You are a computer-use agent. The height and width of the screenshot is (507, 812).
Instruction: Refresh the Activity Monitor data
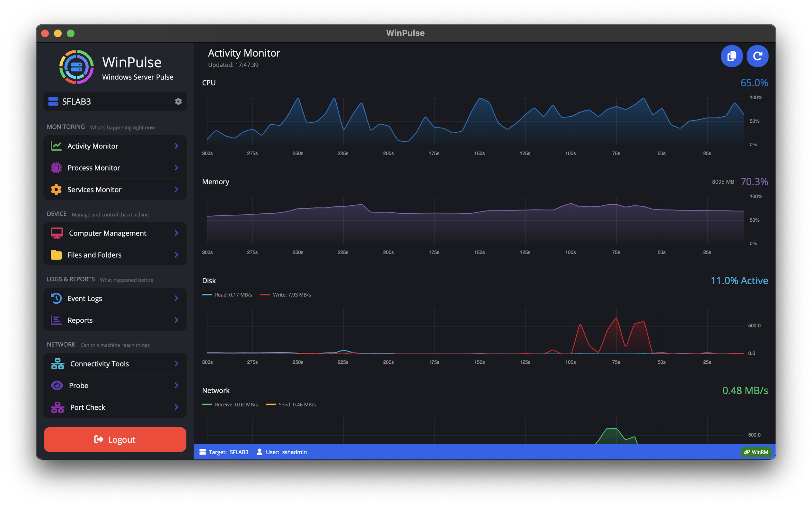tap(758, 56)
